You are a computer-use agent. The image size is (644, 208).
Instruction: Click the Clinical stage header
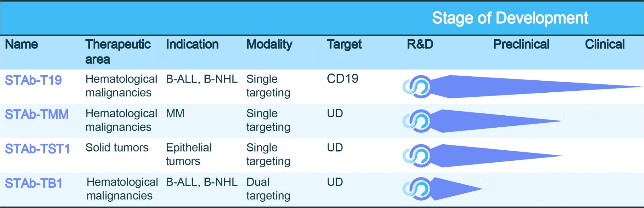tap(604, 44)
